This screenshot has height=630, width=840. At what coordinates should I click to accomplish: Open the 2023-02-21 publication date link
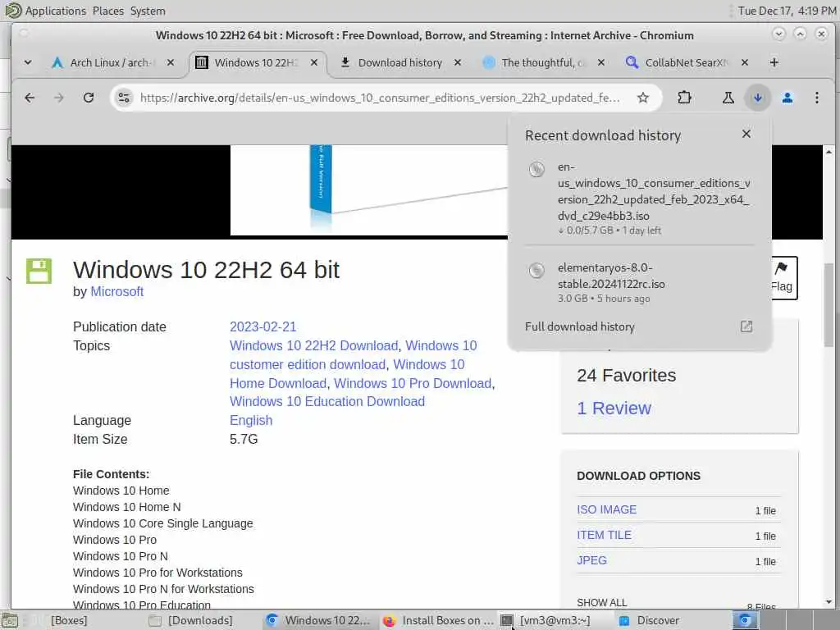tap(262, 326)
